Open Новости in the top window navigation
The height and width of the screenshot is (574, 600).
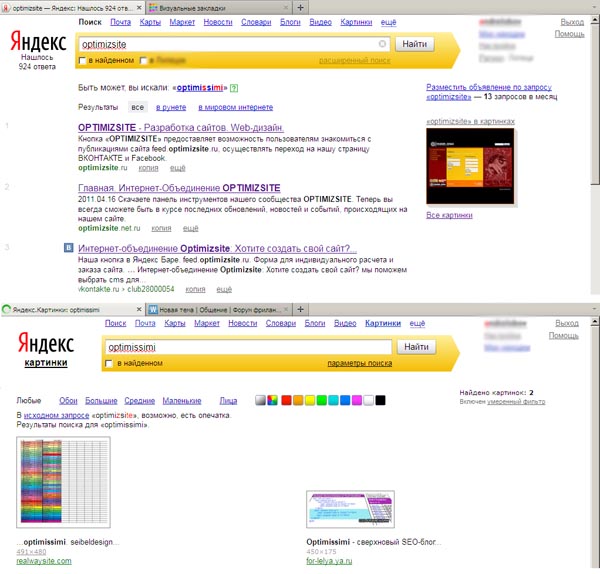click(x=218, y=22)
